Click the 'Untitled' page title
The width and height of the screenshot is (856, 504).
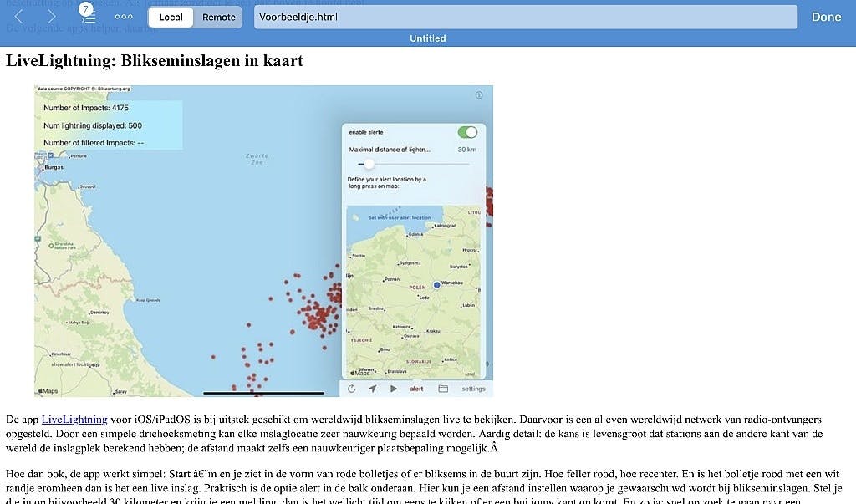(x=428, y=38)
